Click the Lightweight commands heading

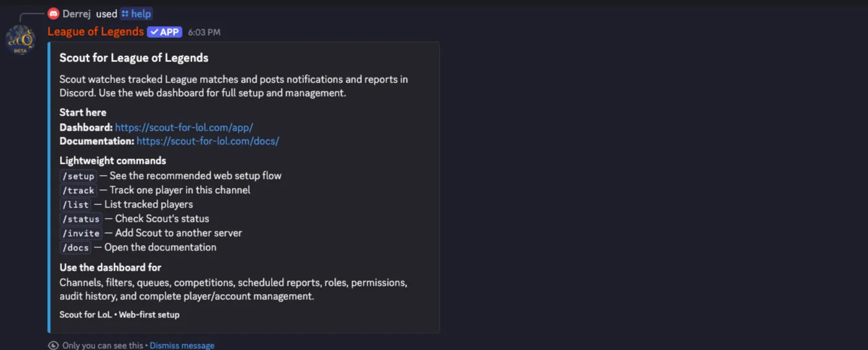113,160
